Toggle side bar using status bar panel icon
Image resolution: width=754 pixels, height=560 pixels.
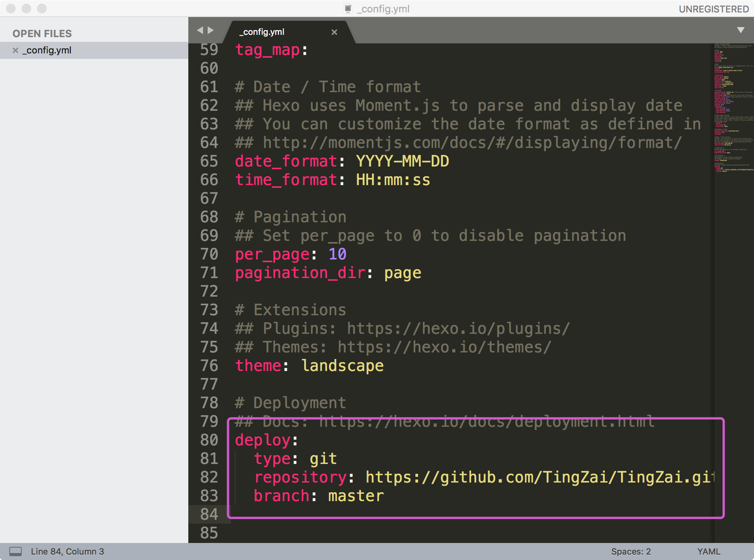15,551
